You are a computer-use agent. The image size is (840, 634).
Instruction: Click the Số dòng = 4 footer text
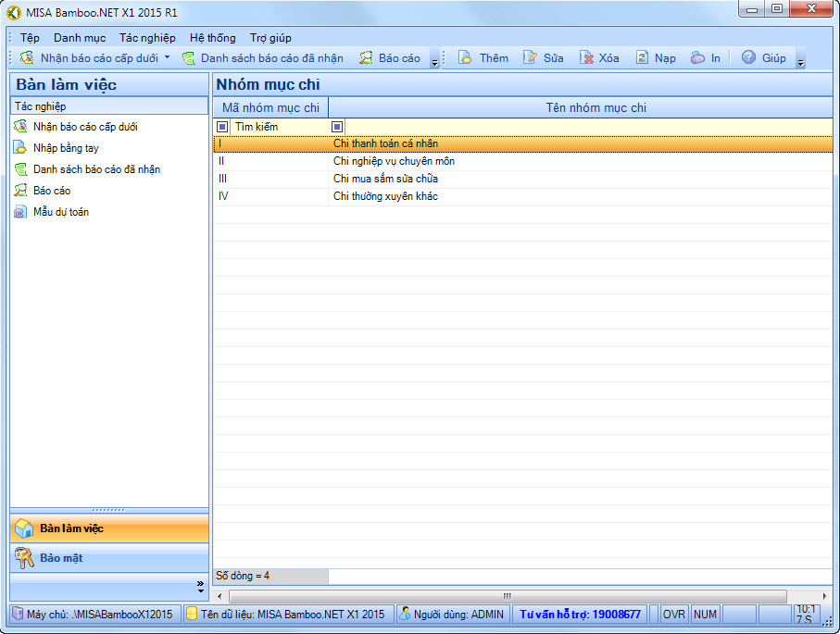[243, 576]
